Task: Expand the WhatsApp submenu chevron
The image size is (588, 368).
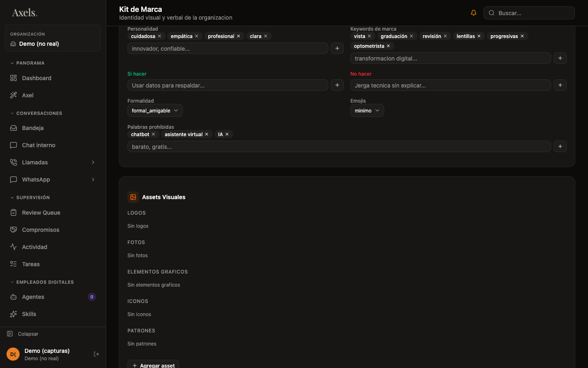Action: 93,180
